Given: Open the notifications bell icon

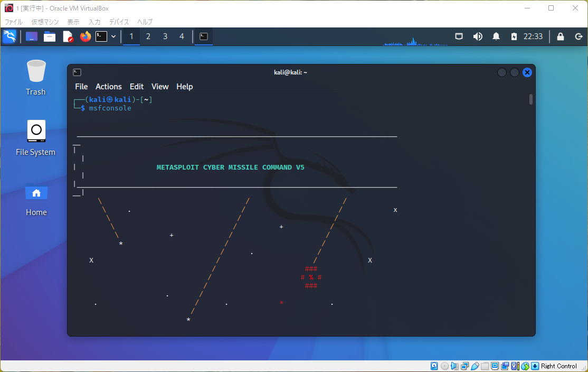Looking at the screenshot, I should (496, 36).
